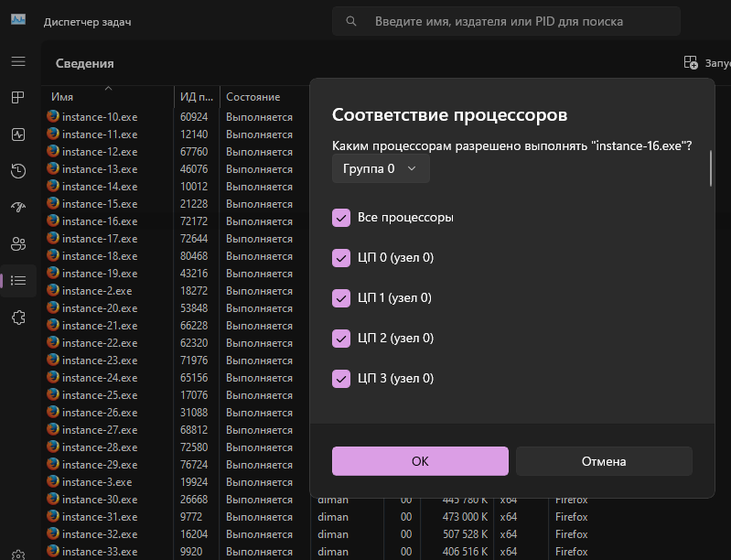
Task: Select the instance-33.exe process name
Action: tap(100, 552)
